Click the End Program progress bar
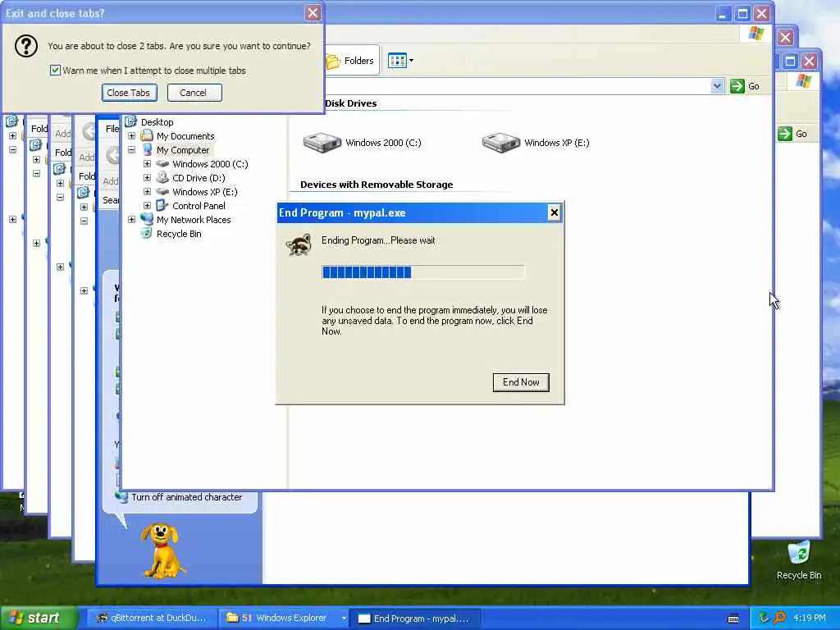The width and height of the screenshot is (840, 630). tap(422, 272)
